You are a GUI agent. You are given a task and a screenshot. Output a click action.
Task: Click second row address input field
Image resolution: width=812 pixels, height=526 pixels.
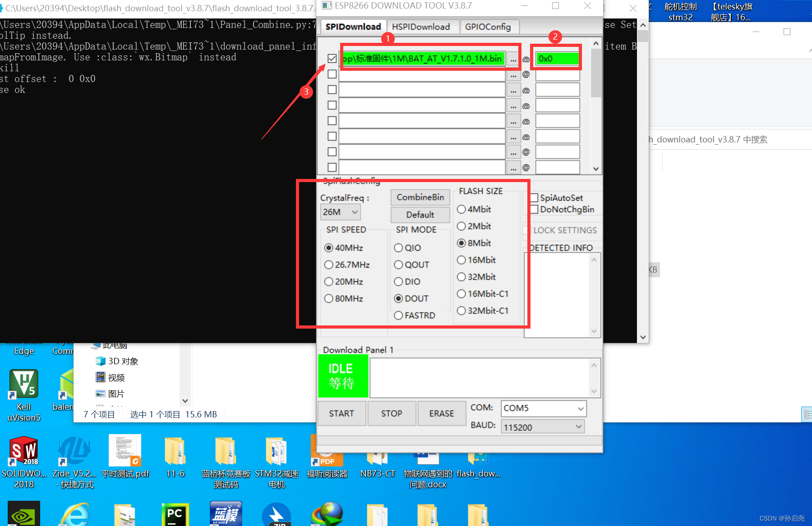pos(558,75)
